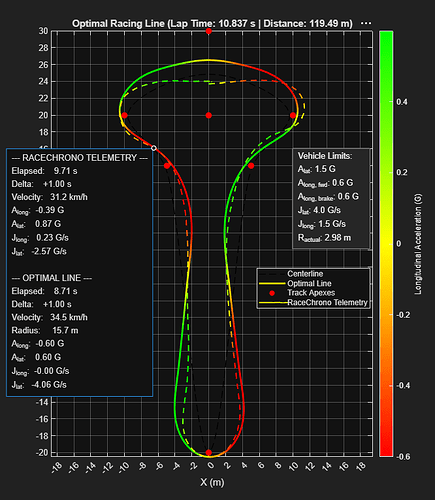
Task: Select the red apex dot at X -5, Y 14
Action: pos(167,166)
